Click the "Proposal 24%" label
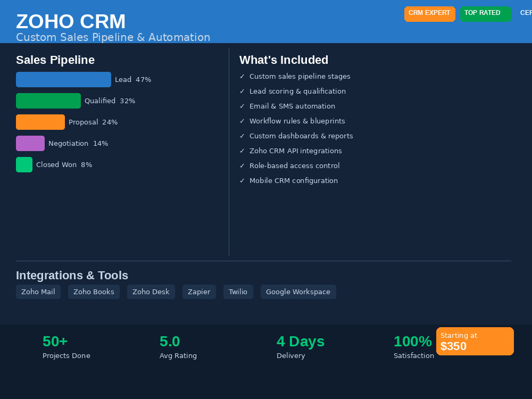532x399 pixels. pos(93,122)
